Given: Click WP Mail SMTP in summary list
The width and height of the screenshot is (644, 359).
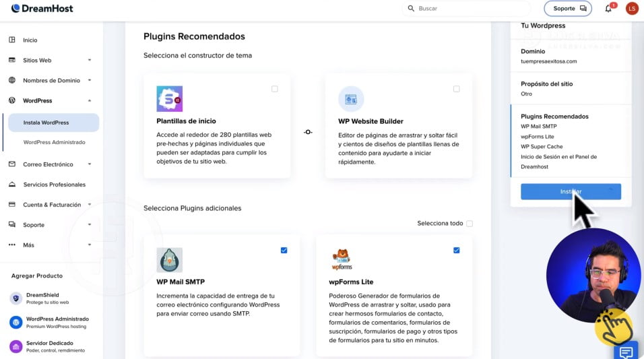Looking at the screenshot, I should pos(539,127).
